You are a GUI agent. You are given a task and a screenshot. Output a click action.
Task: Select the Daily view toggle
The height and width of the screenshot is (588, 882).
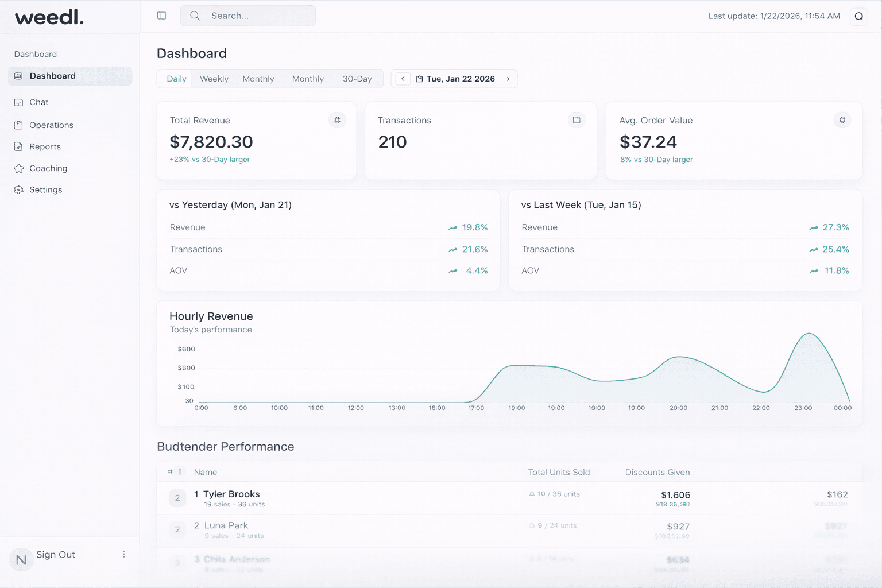176,79
